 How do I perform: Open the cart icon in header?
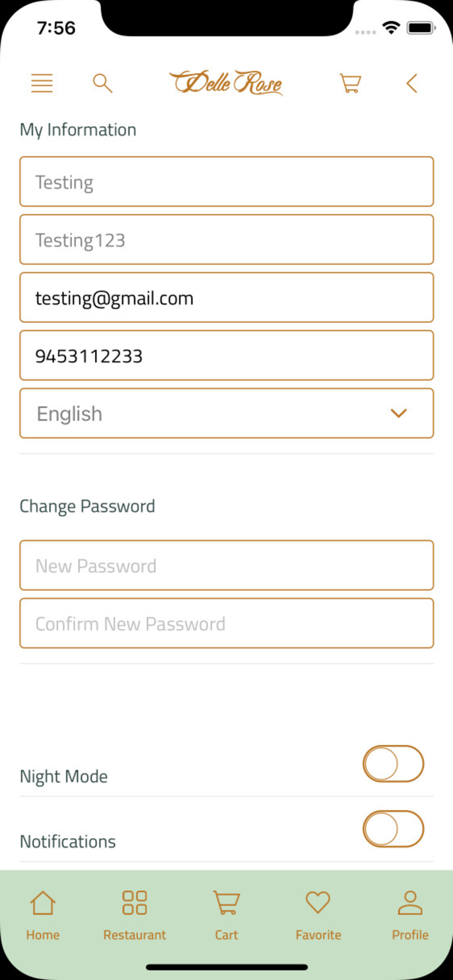coord(350,83)
